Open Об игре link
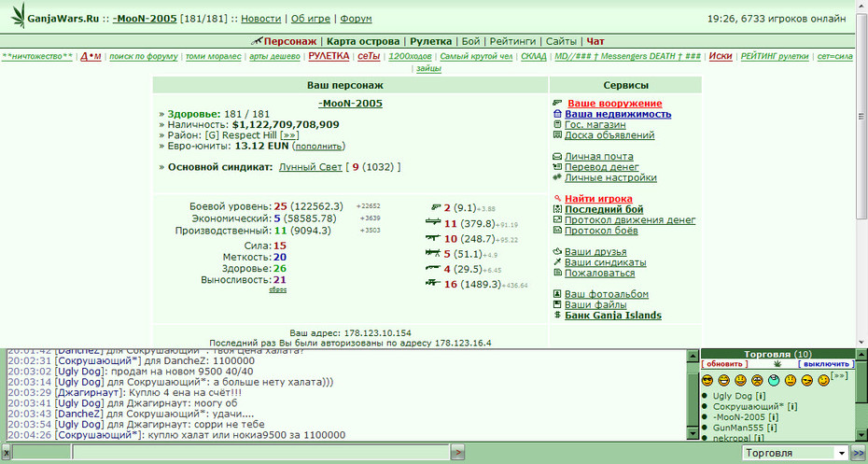 [311, 19]
